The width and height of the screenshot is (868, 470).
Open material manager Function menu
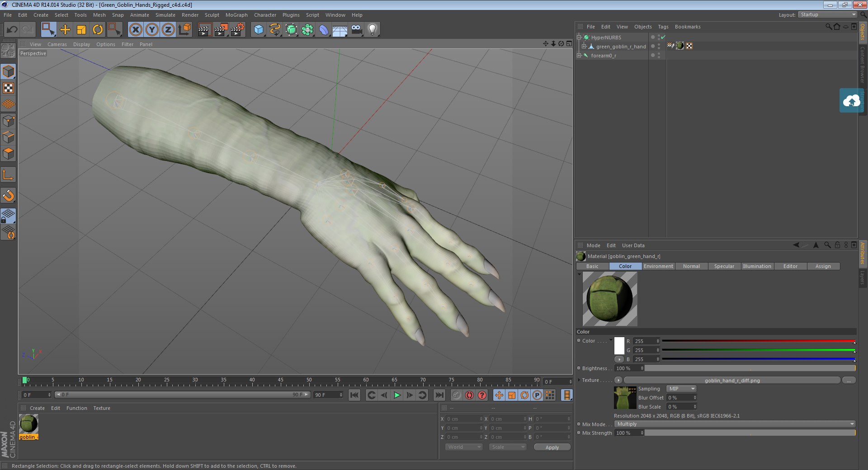pyautogui.click(x=76, y=408)
